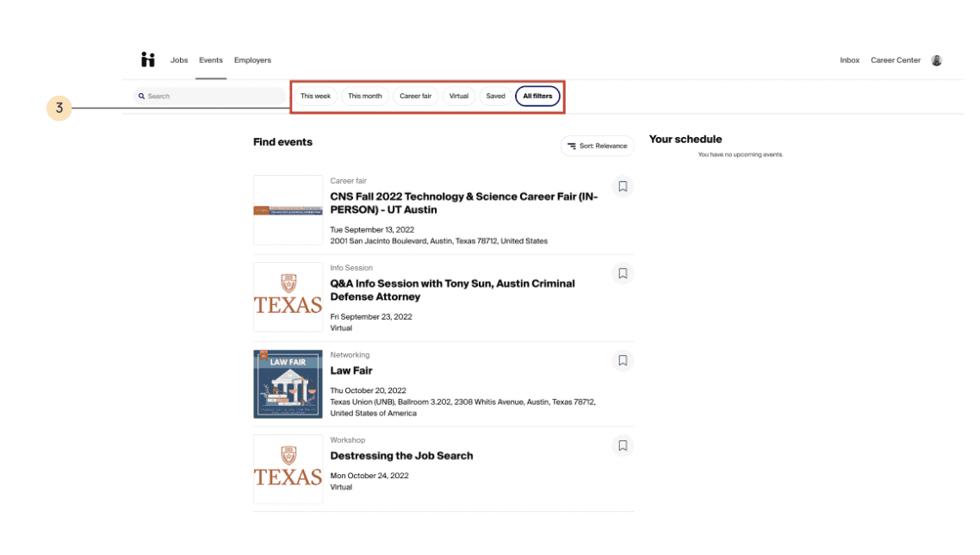Select the Events tab

pos(211,60)
